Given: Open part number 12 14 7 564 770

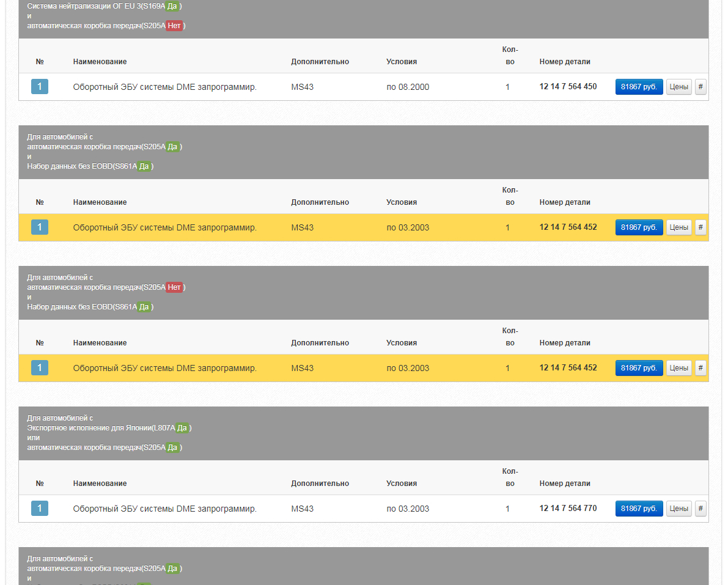Looking at the screenshot, I should (x=568, y=509).
